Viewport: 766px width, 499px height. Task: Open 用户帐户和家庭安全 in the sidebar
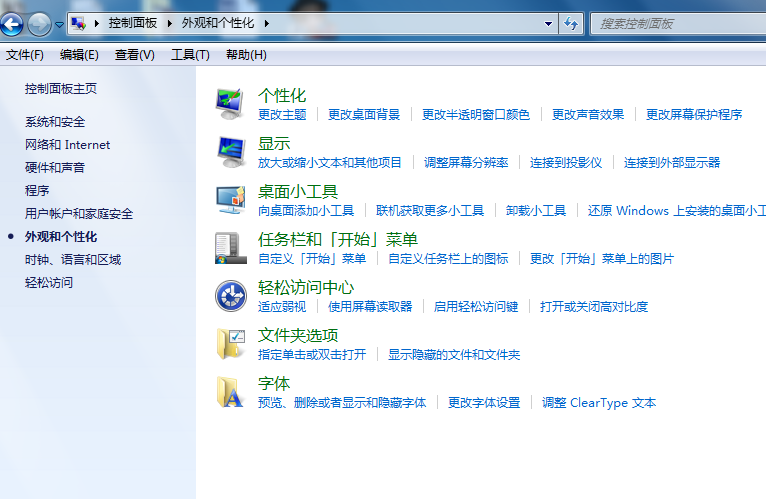79,214
